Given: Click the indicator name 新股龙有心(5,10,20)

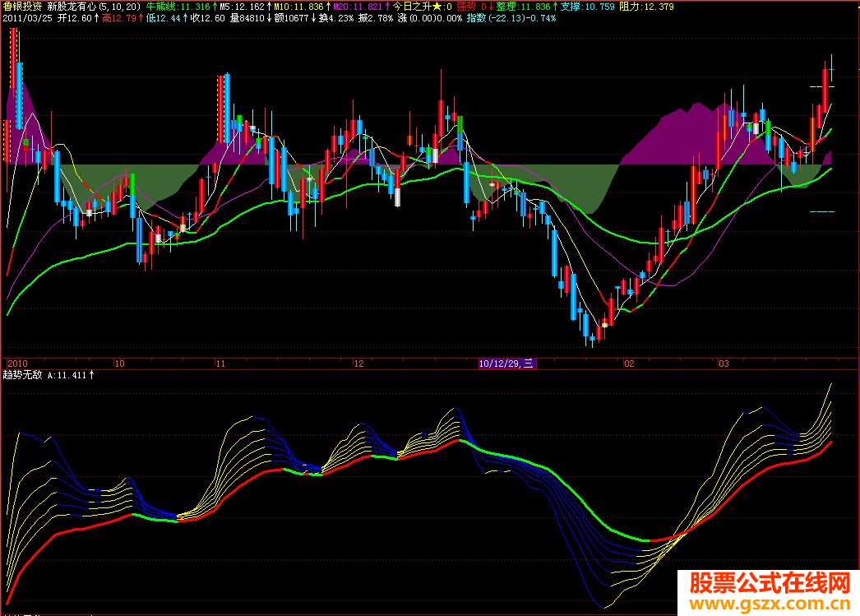Looking at the screenshot, I should tap(93, 7).
